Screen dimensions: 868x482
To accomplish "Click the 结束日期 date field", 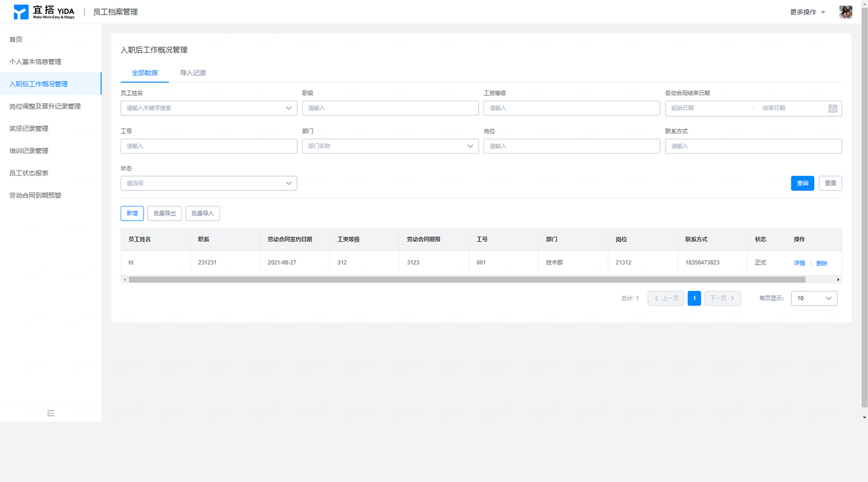I will pyautogui.click(x=791, y=108).
